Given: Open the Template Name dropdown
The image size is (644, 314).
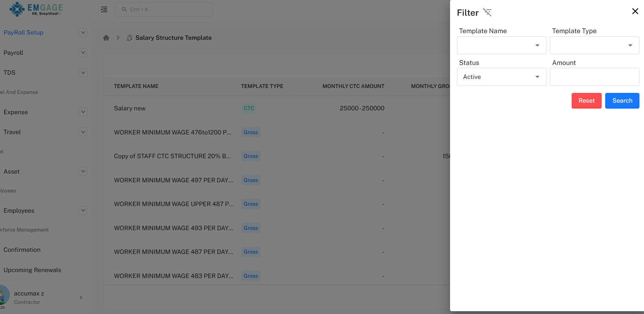Looking at the screenshot, I should point(501,45).
